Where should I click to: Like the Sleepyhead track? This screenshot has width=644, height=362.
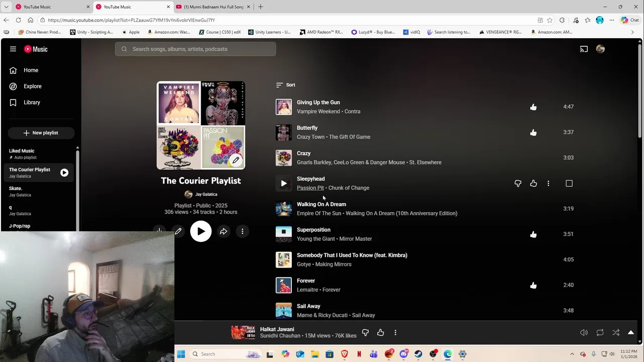533,184
